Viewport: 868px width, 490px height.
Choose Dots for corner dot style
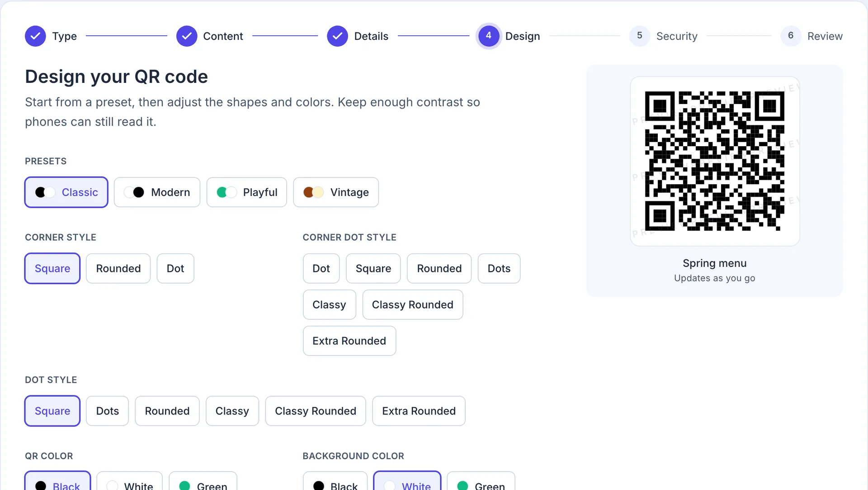point(499,268)
